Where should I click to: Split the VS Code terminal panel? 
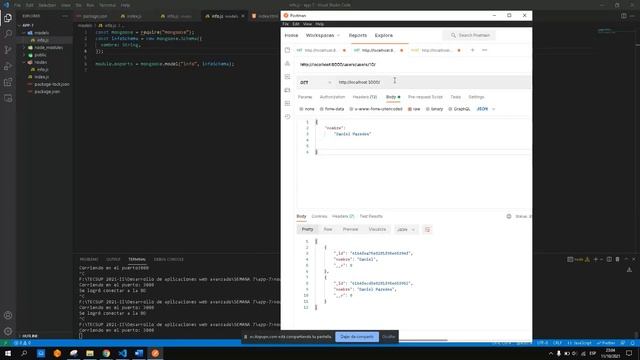tap(609, 259)
